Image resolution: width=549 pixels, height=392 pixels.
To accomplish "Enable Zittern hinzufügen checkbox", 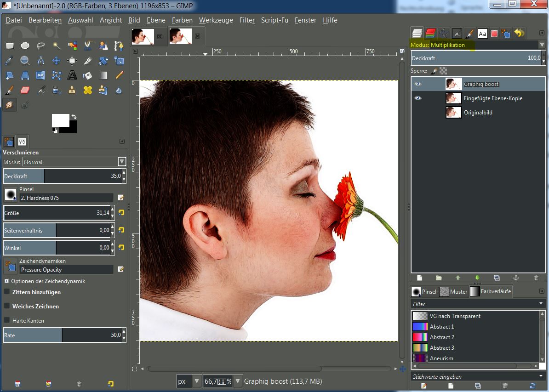I will (7, 292).
